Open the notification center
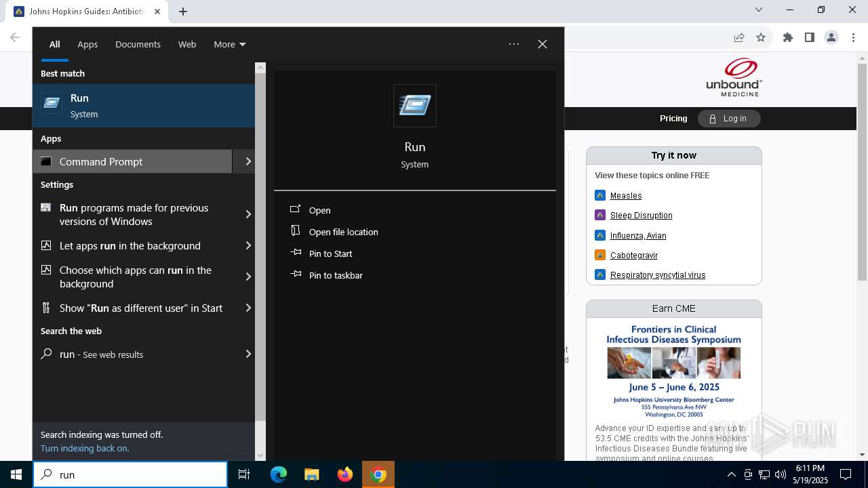 click(x=846, y=474)
